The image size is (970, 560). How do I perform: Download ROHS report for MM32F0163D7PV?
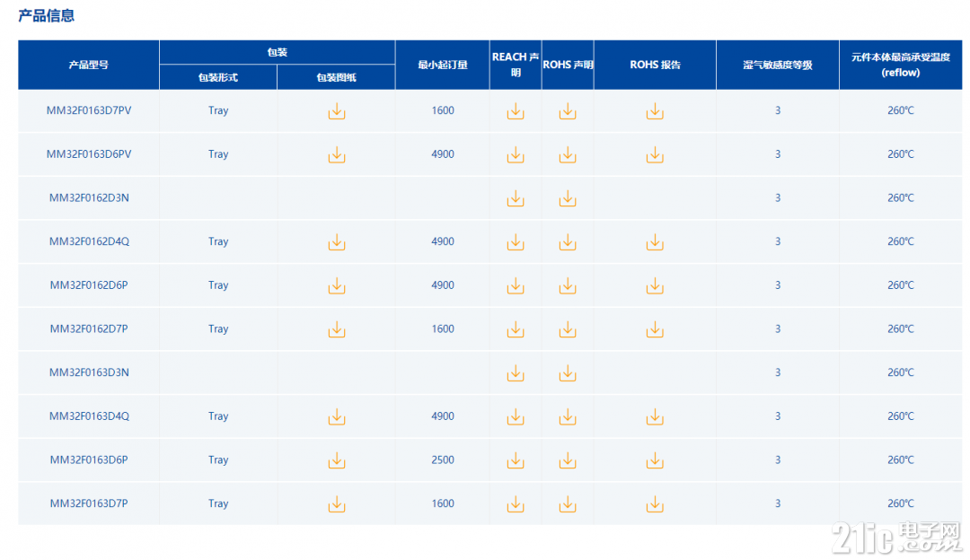coord(655,112)
